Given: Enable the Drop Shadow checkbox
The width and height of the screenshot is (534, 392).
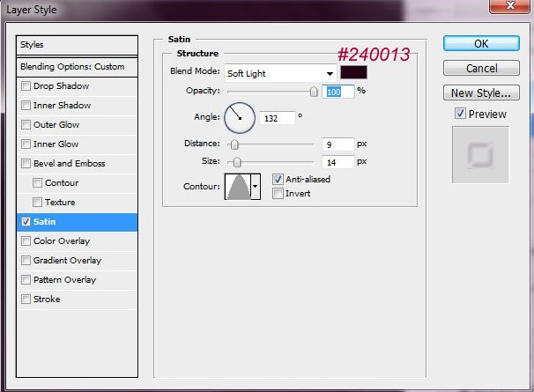Looking at the screenshot, I should [26, 86].
